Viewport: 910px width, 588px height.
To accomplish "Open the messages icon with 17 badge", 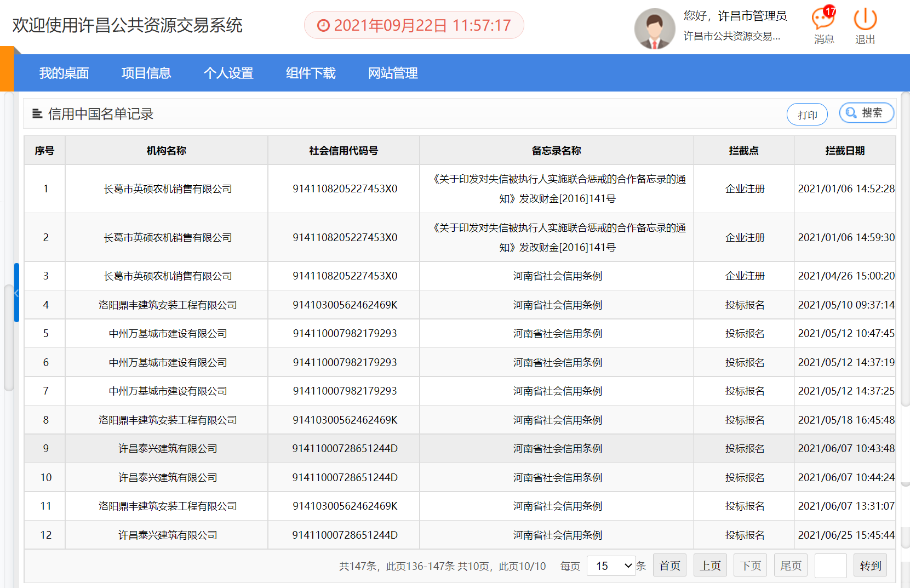I will [x=823, y=19].
